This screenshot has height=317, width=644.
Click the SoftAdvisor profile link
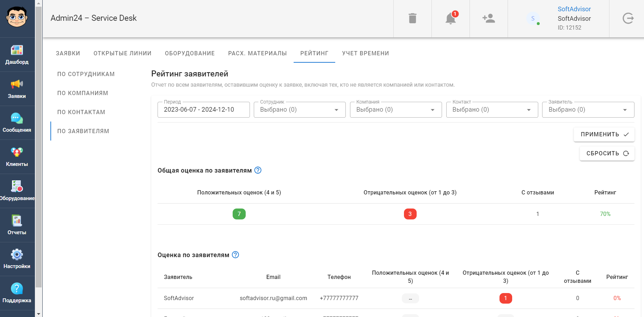574,9
